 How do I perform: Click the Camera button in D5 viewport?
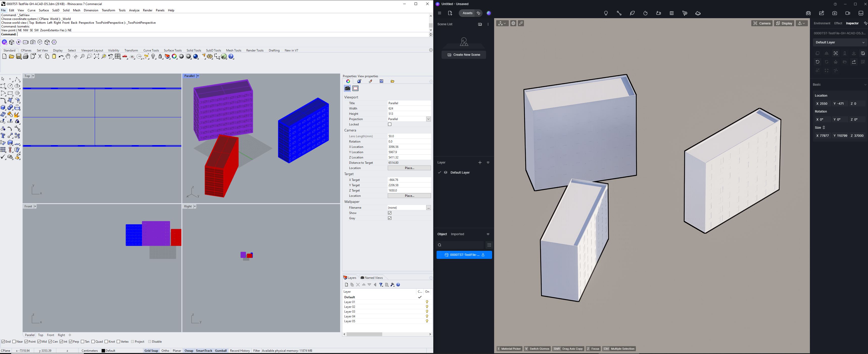(762, 23)
